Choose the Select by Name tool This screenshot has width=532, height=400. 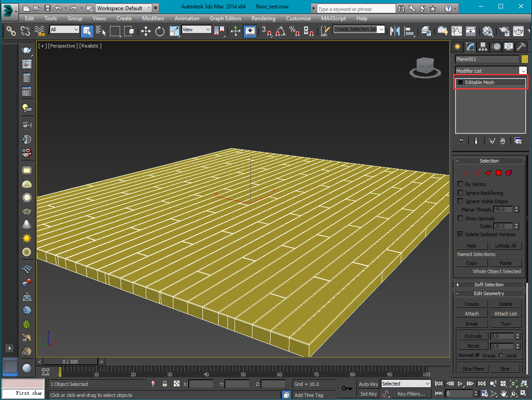click(101, 31)
